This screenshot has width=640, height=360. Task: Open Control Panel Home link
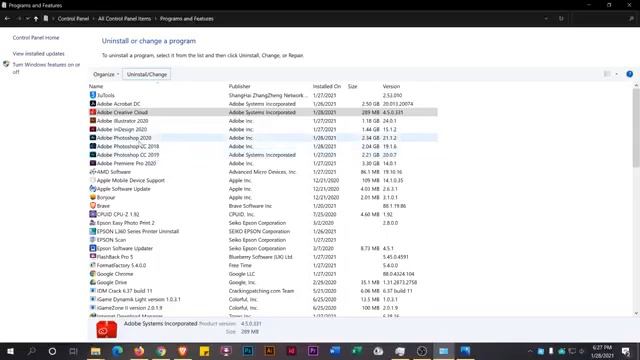coord(36,38)
